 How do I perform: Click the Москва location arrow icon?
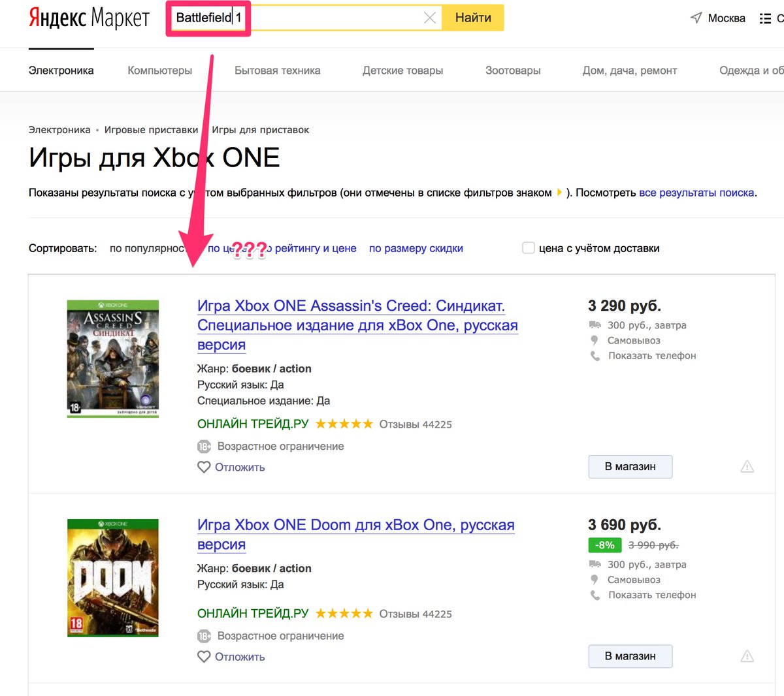[696, 18]
